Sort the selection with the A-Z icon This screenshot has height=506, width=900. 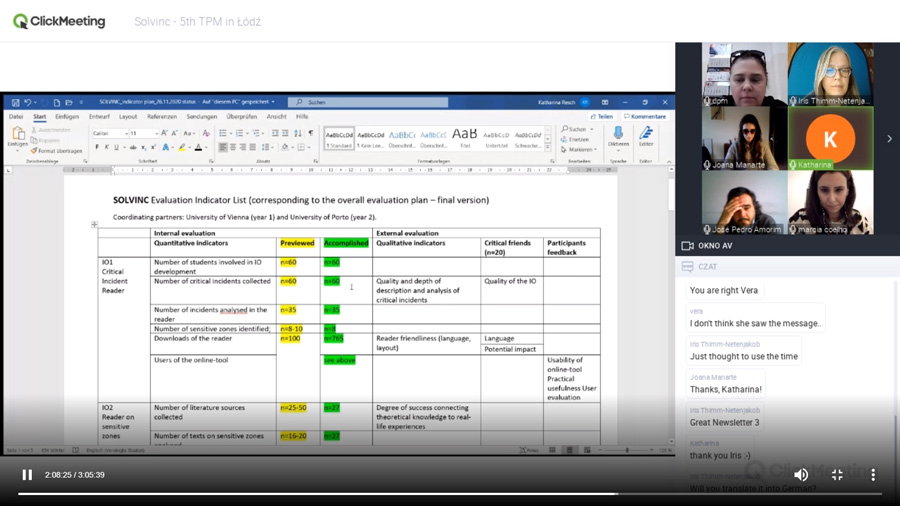(298, 133)
